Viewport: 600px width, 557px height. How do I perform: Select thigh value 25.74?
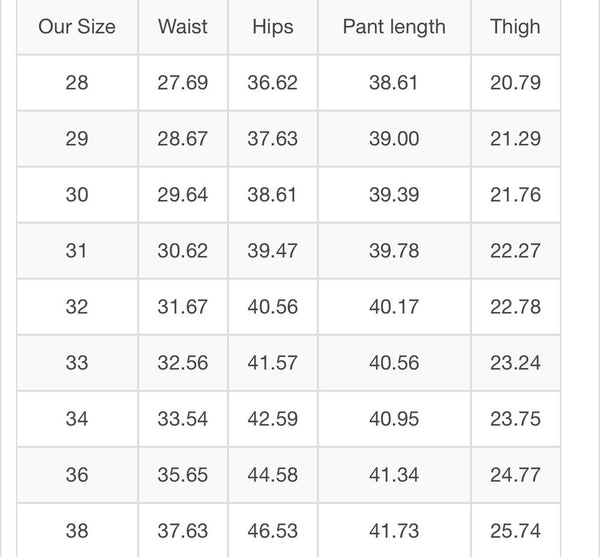[515, 531]
